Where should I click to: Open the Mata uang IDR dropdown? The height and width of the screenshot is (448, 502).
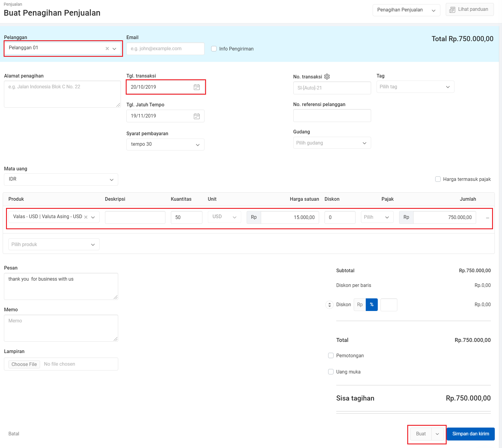(x=61, y=179)
